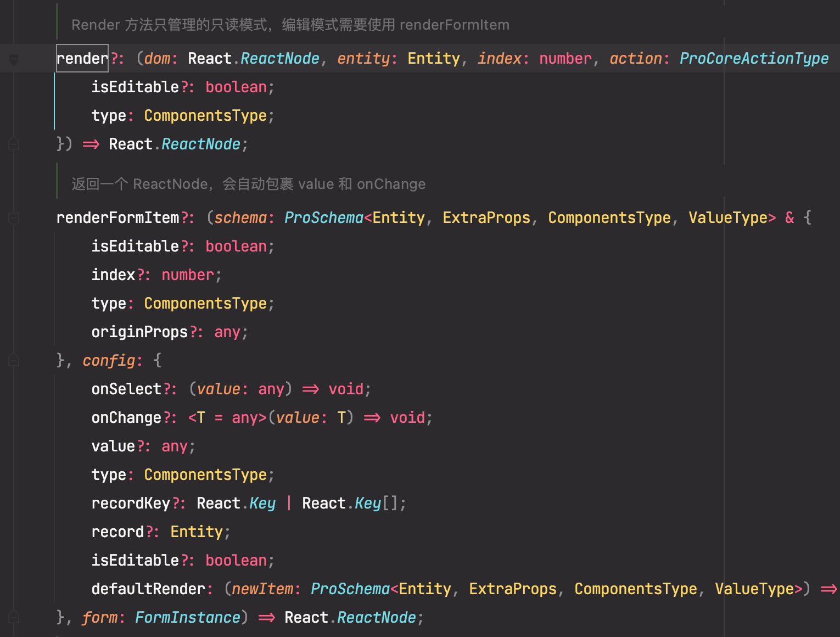The width and height of the screenshot is (840, 637).
Task: Open the ProSchema type in the renderFormItem signature
Action: coord(323,217)
